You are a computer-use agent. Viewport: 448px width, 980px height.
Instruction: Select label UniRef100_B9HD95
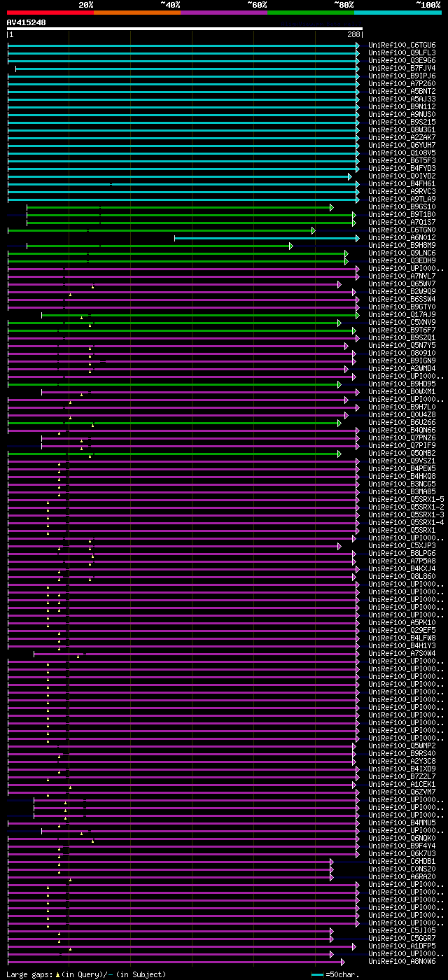coord(402,384)
